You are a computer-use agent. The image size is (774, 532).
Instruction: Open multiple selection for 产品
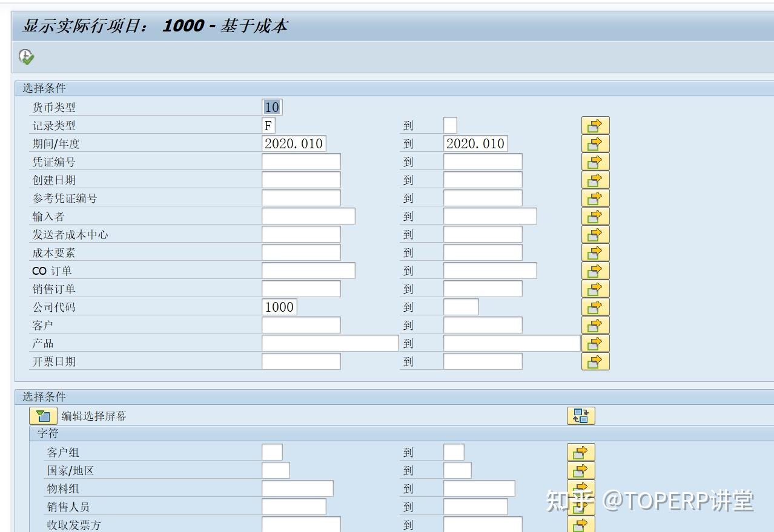tap(594, 343)
